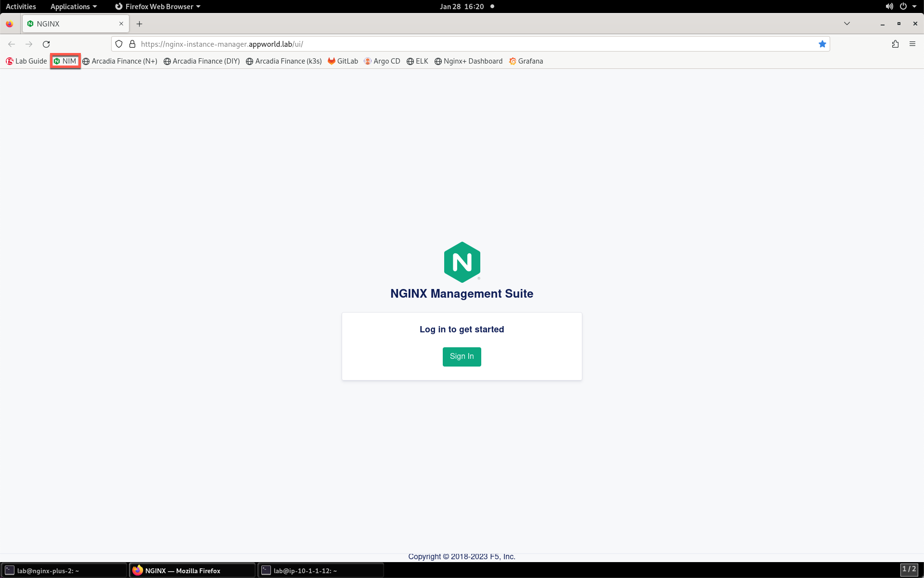The image size is (924, 578).
Task: Click the volume speaker icon
Action: [889, 6]
